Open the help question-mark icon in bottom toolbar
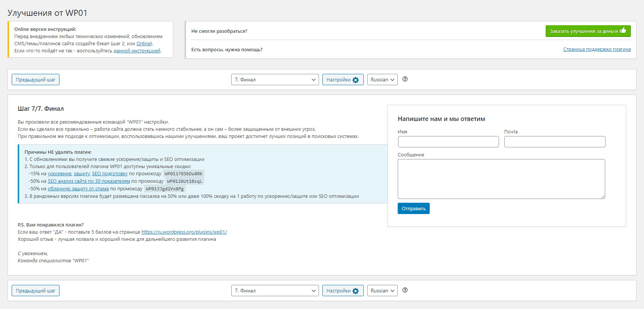Screen dimensions: 644x309 click(x=405, y=290)
